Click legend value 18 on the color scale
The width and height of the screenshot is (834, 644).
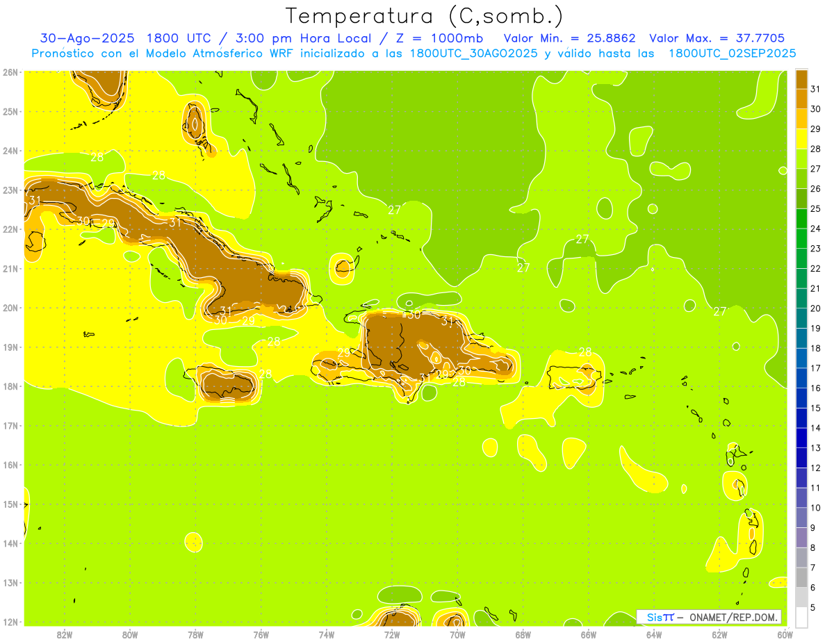pos(816,348)
